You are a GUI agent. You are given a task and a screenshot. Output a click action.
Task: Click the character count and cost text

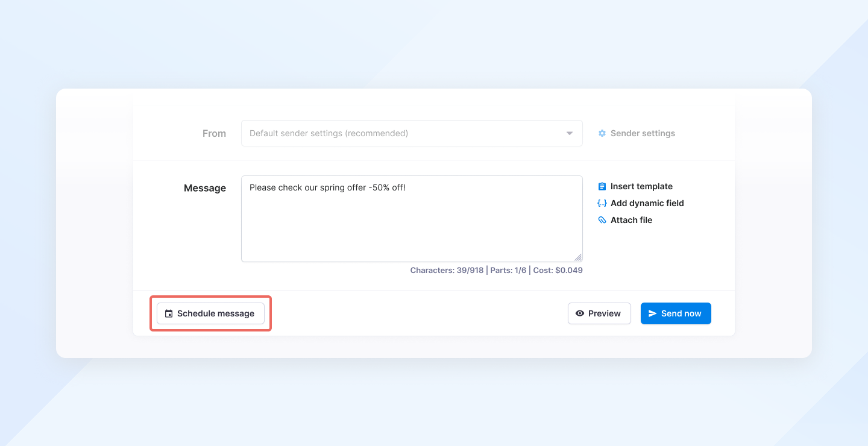496,271
